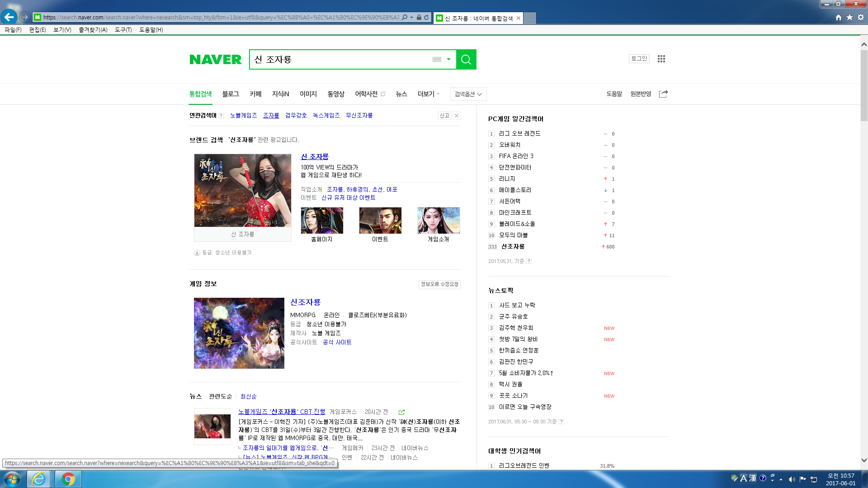
Task: Close the related searches box with X
Action: click(x=457, y=115)
